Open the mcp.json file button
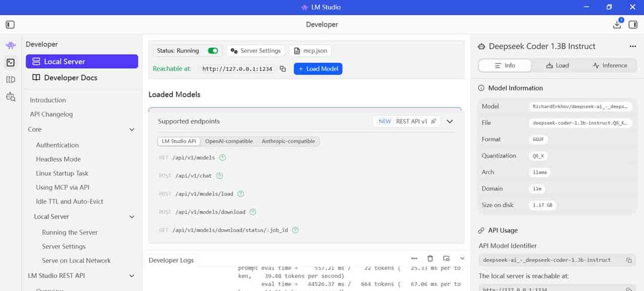Viewport: 644px width, 291px height. click(x=310, y=51)
